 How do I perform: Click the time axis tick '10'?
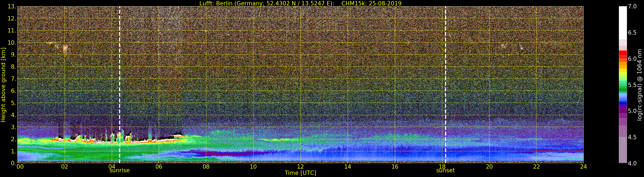click(253, 167)
